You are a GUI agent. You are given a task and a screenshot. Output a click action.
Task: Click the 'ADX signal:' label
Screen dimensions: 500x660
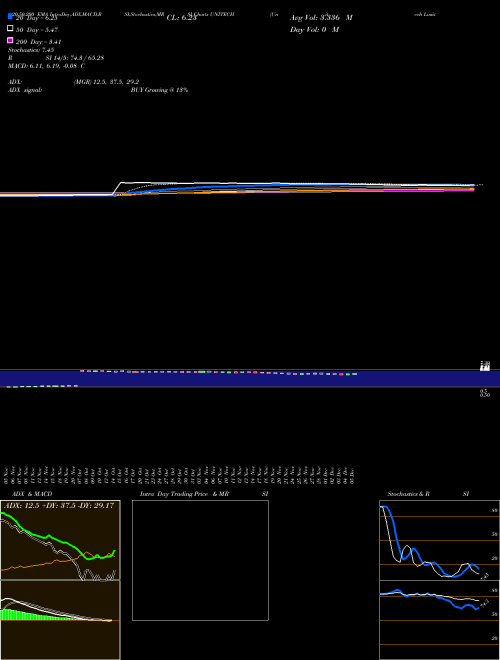(25, 90)
